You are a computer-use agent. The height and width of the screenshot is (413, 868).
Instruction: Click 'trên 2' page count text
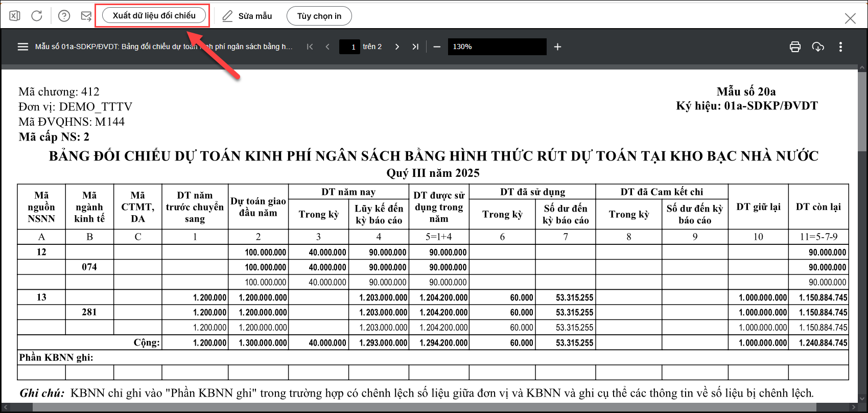tap(372, 47)
